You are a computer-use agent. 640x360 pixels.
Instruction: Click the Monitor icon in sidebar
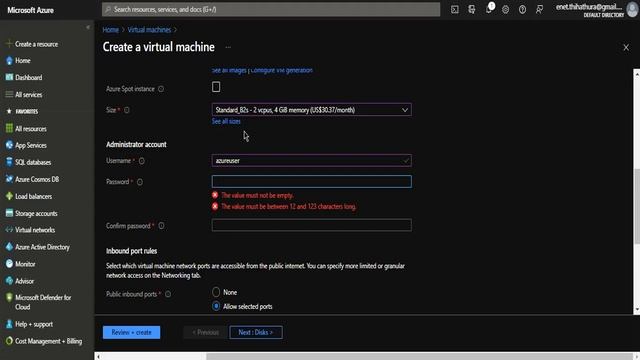tap(9, 264)
